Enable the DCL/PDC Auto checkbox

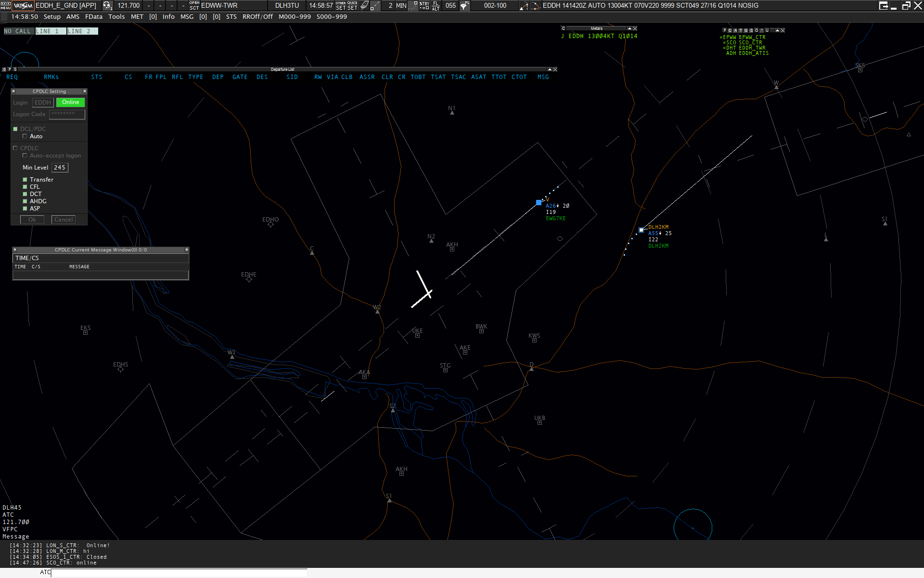coord(25,136)
